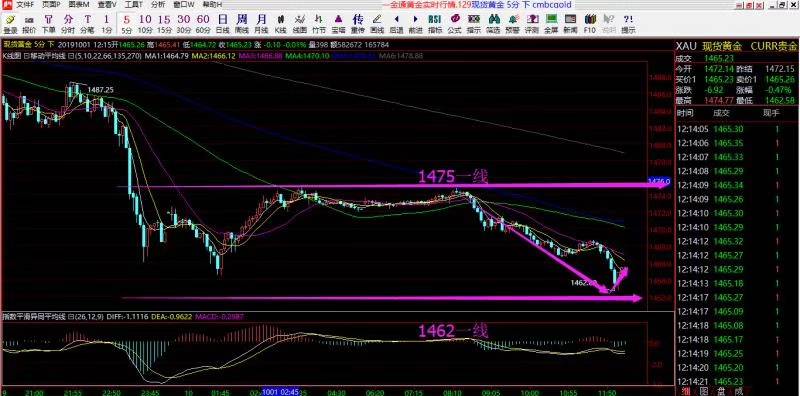Switch to 分时 intraday chart icon
The width and height of the screenshot is (800, 396).
(68, 23)
